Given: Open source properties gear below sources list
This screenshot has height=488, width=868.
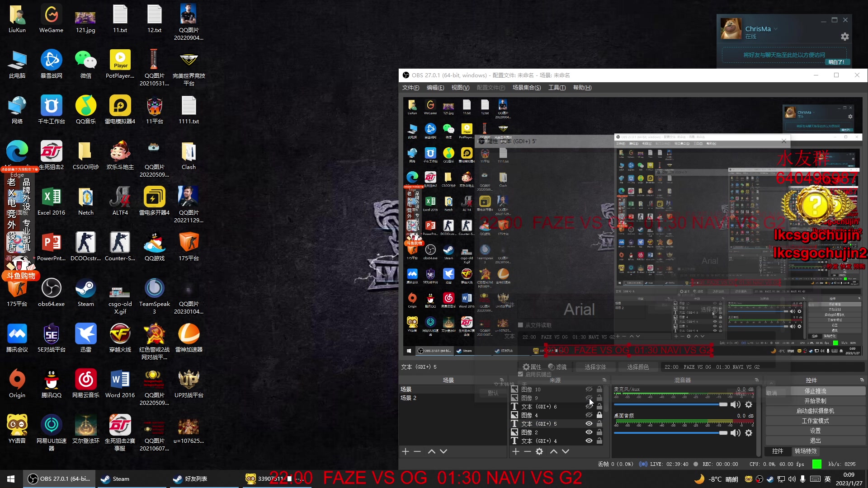Looking at the screenshot, I should [539, 451].
